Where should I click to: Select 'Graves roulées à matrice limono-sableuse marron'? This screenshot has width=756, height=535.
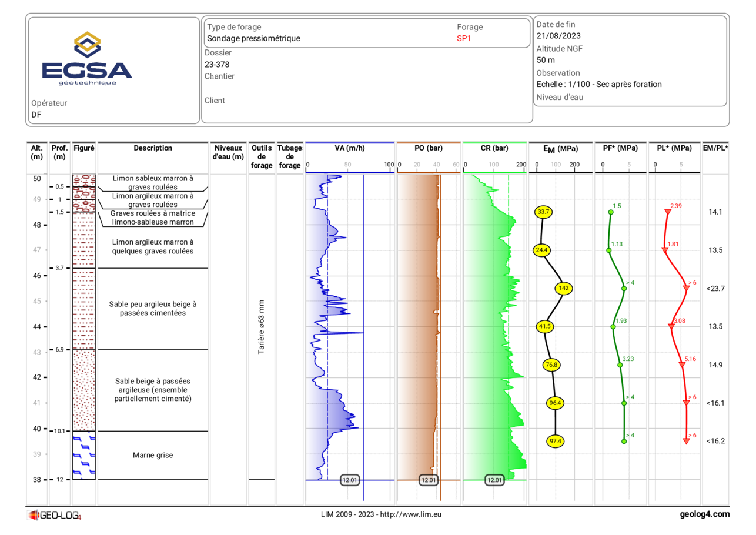[x=153, y=218]
